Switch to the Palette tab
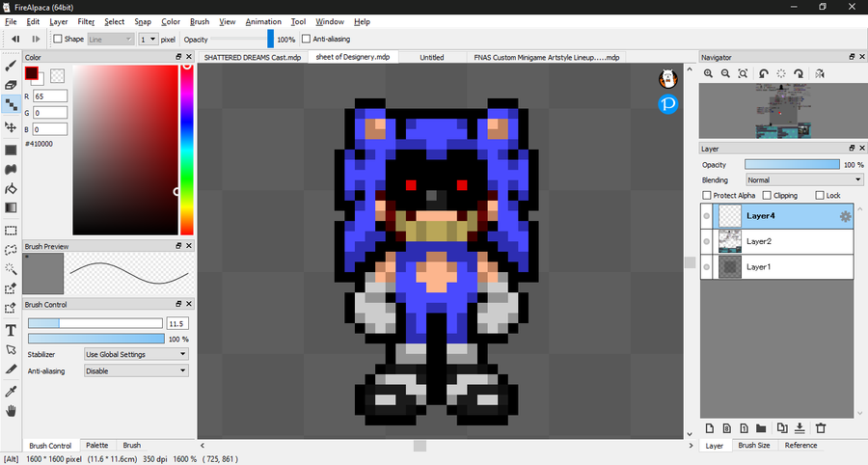 [x=96, y=445]
